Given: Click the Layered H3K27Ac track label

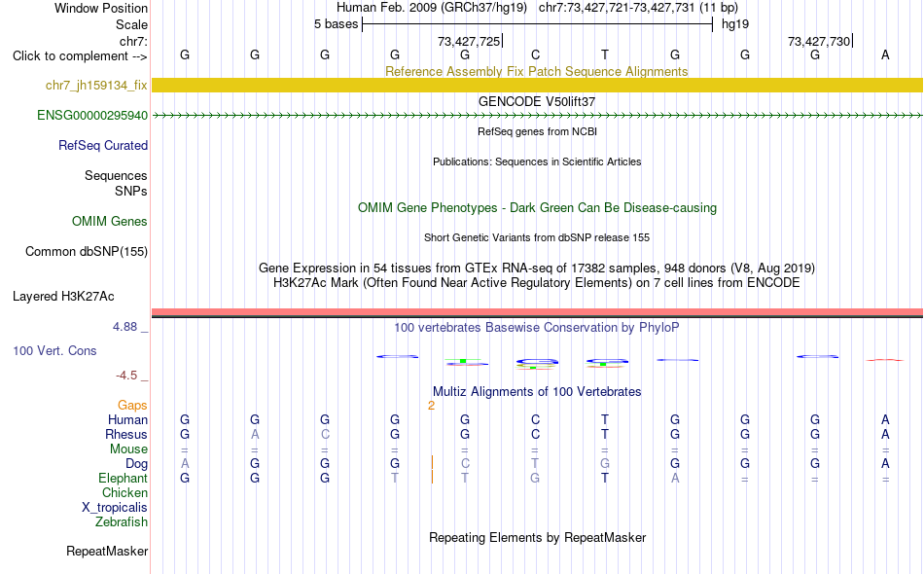Looking at the screenshot, I should pyautogui.click(x=63, y=297).
